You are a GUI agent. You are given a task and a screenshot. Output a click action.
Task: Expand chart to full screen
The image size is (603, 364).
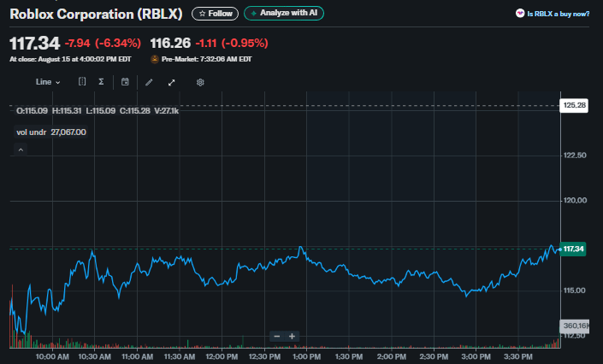coord(172,82)
